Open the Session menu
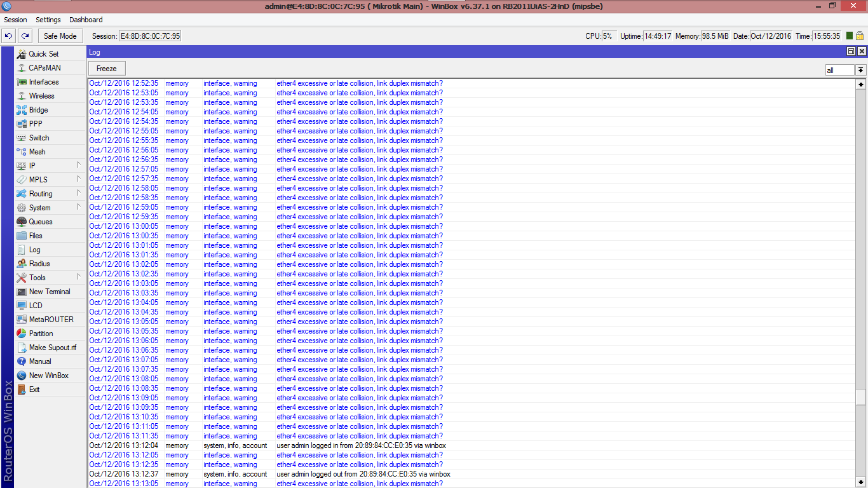868x488 pixels. tap(15, 20)
